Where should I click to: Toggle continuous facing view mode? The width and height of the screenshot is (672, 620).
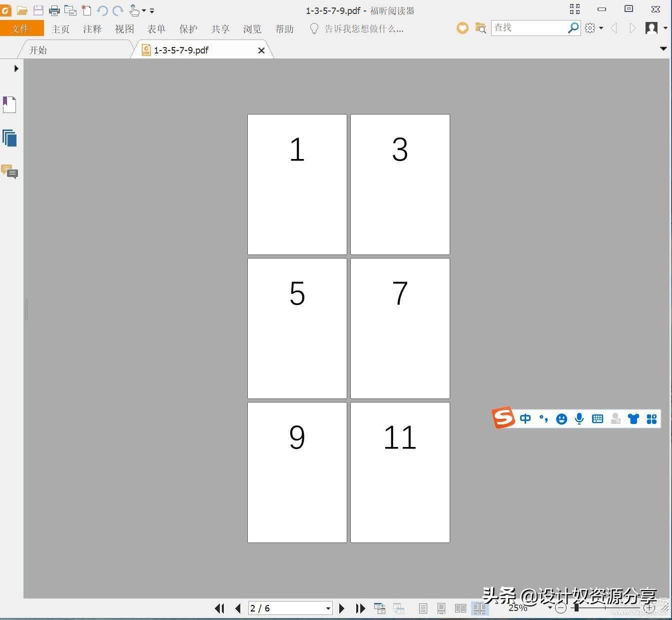480,608
